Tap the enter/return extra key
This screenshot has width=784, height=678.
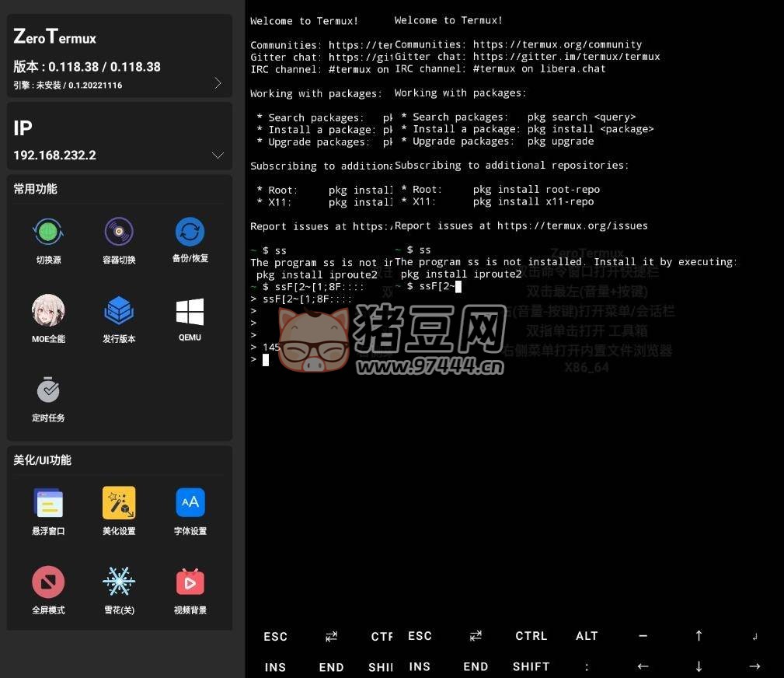754,637
